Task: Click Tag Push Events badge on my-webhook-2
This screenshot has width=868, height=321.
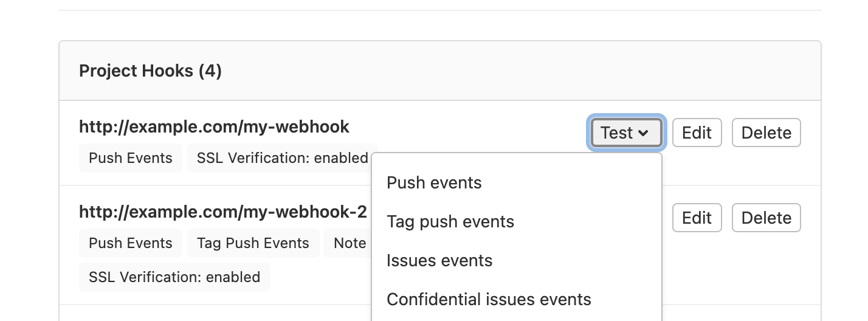Action: pyautogui.click(x=253, y=243)
